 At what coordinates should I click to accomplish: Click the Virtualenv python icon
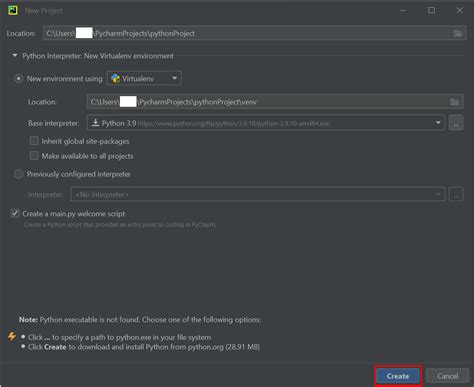(116, 78)
